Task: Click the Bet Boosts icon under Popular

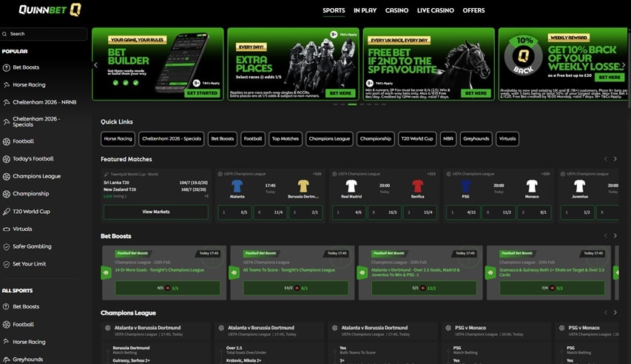Action: tap(7, 67)
